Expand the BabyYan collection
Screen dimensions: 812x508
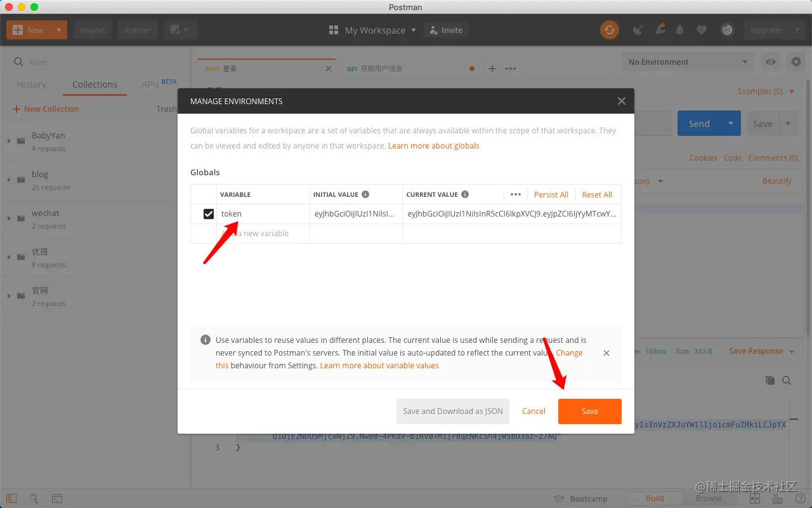[x=9, y=141]
